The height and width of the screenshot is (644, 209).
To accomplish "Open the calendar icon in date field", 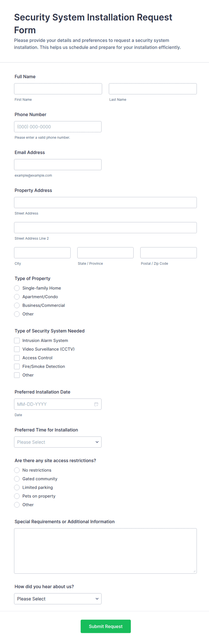I will [x=96, y=404].
